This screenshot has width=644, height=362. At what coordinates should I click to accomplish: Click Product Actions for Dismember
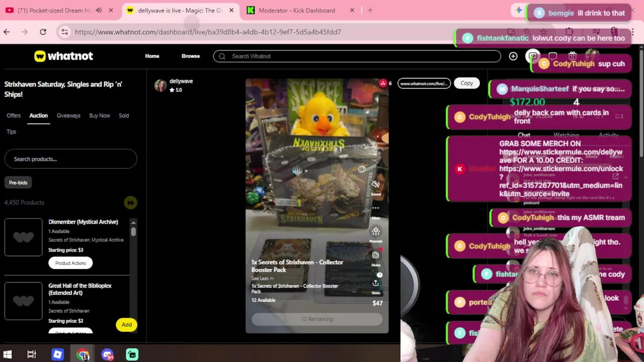click(70, 263)
